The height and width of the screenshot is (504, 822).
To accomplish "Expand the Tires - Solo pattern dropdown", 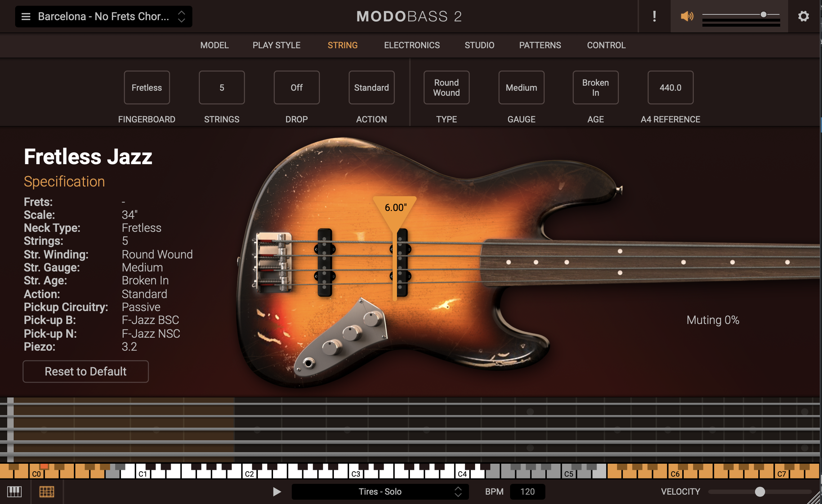I will (x=458, y=491).
